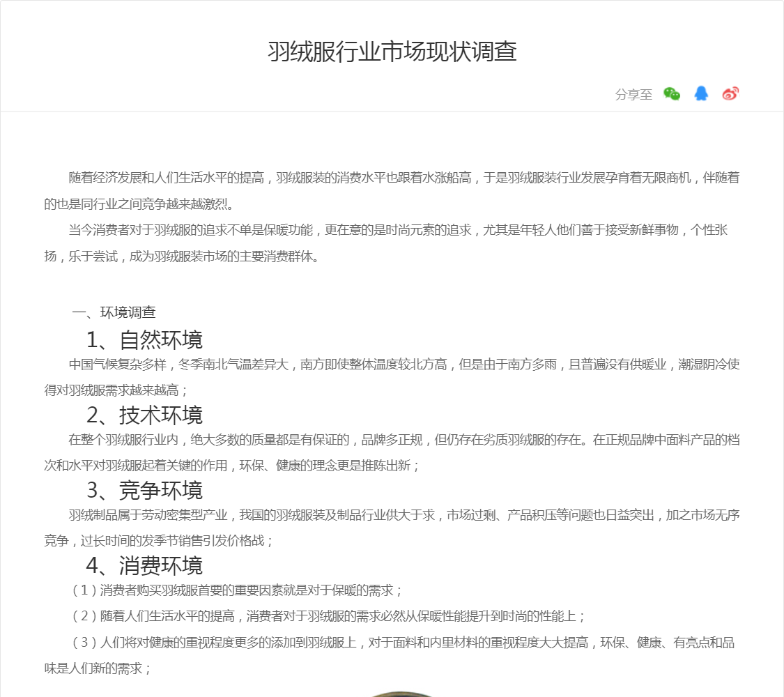Click item （1）消费者购买羽绒服首要的重要因素
Screen dimensions: 784x697
[x=236, y=590]
